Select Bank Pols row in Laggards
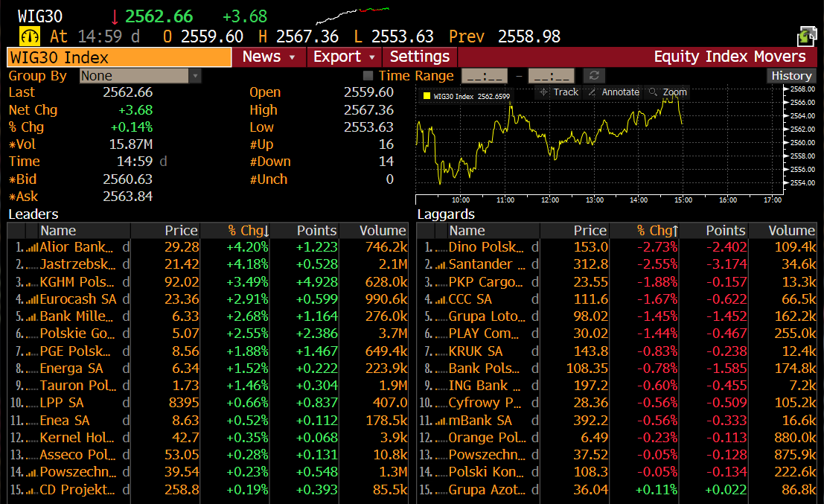 pos(617,369)
